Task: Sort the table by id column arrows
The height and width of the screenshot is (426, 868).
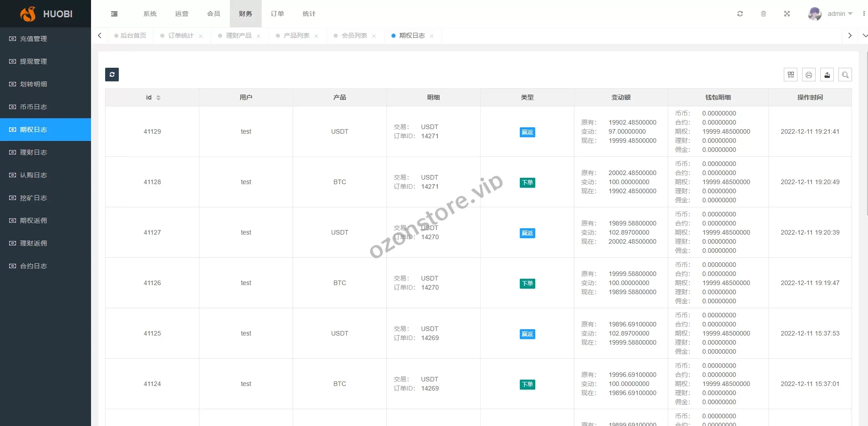Action: click(x=158, y=98)
